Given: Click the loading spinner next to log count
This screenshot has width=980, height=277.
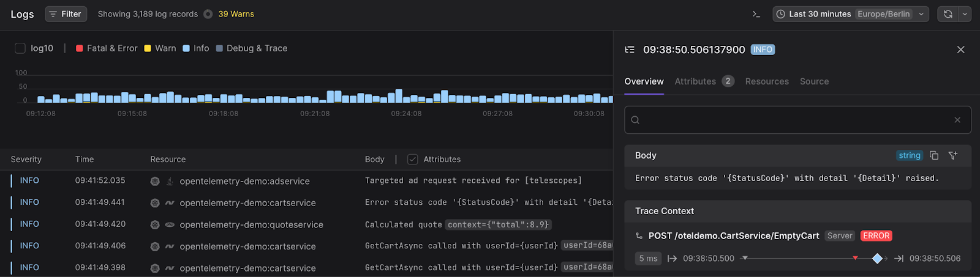Looking at the screenshot, I should coord(208,14).
